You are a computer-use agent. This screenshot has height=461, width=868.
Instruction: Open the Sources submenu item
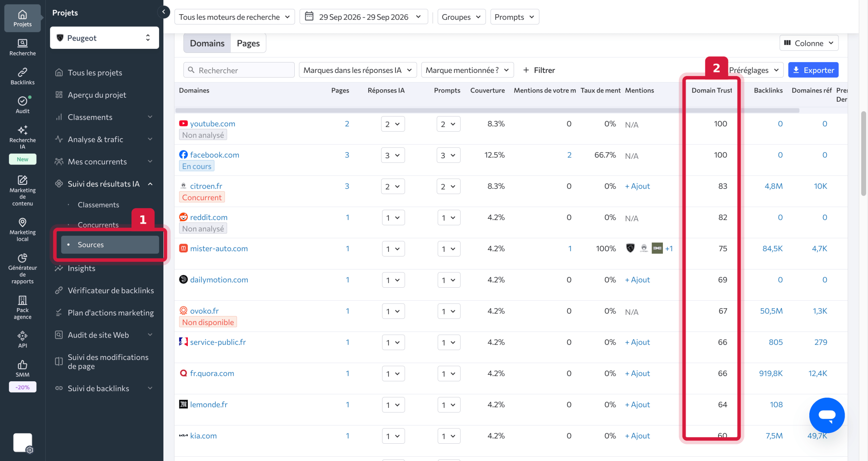(x=110, y=245)
